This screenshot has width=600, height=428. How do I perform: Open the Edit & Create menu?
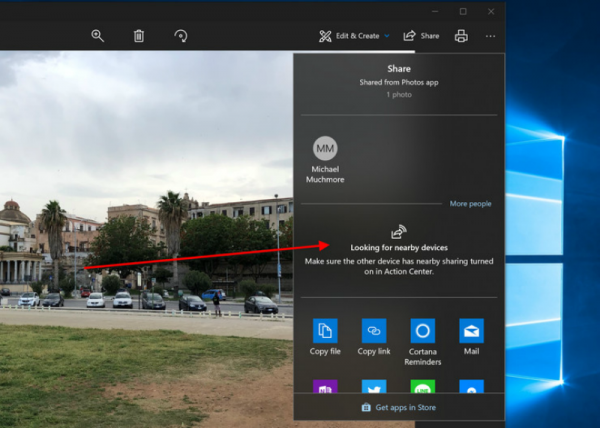coord(354,36)
